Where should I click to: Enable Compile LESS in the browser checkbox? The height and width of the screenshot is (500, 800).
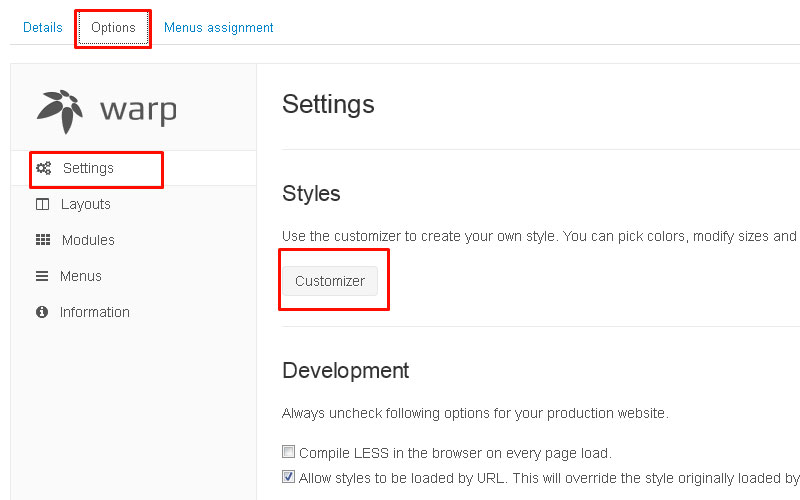[x=289, y=452]
